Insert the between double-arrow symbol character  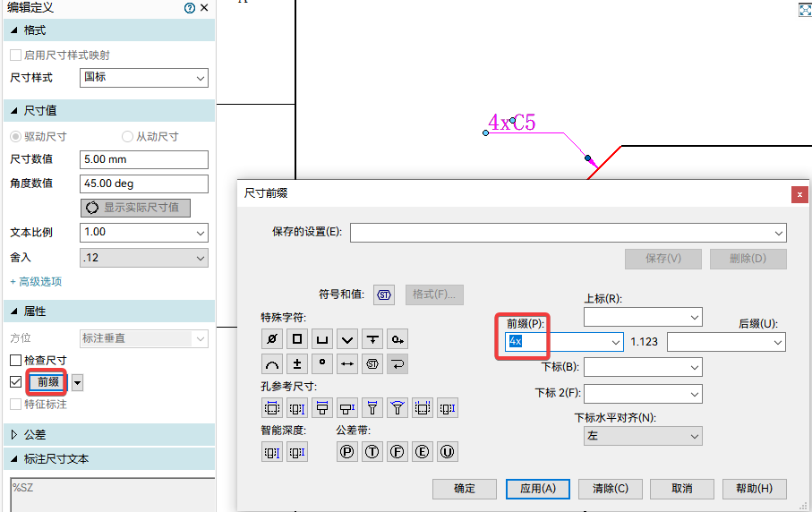click(x=347, y=364)
